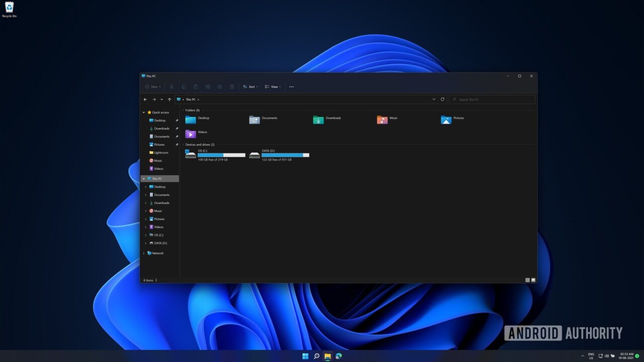Viewport: 644px width, 362px height.
Task: Select the Cut icon in the toolbar
Action: pyautogui.click(x=172, y=86)
